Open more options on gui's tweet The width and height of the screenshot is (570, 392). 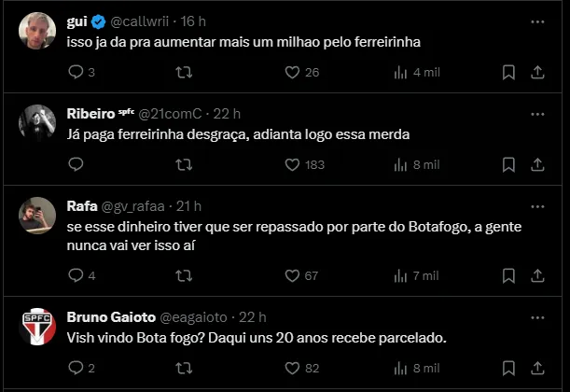coord(538,21)
